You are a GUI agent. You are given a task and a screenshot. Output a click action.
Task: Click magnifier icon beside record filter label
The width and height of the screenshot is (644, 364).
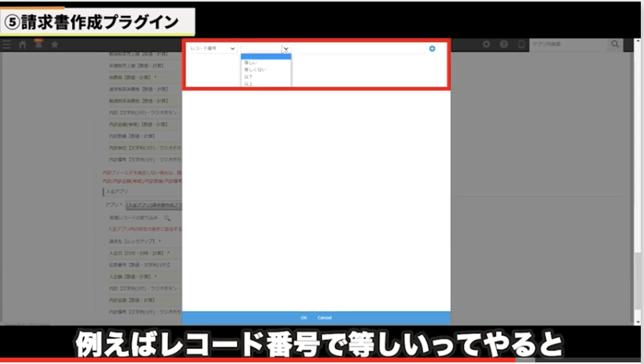pos(167,217)
